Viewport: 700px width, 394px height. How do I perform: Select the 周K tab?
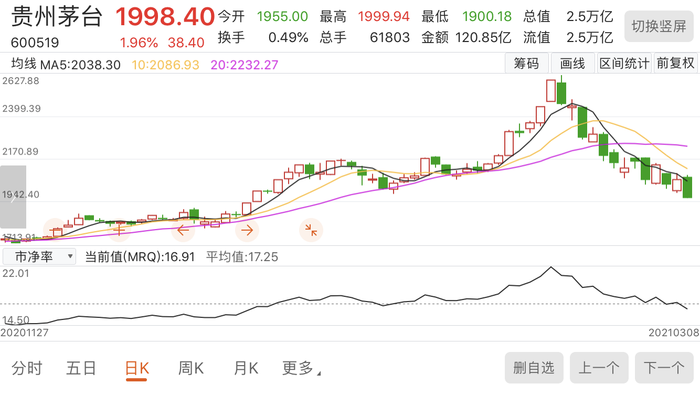191,369
